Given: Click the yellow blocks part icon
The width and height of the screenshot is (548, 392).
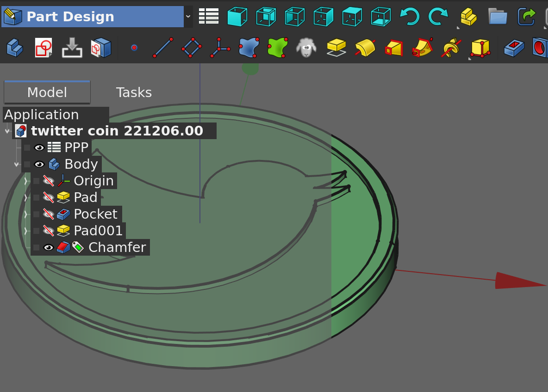Looking at the screenshot, I should pos(468,16).
